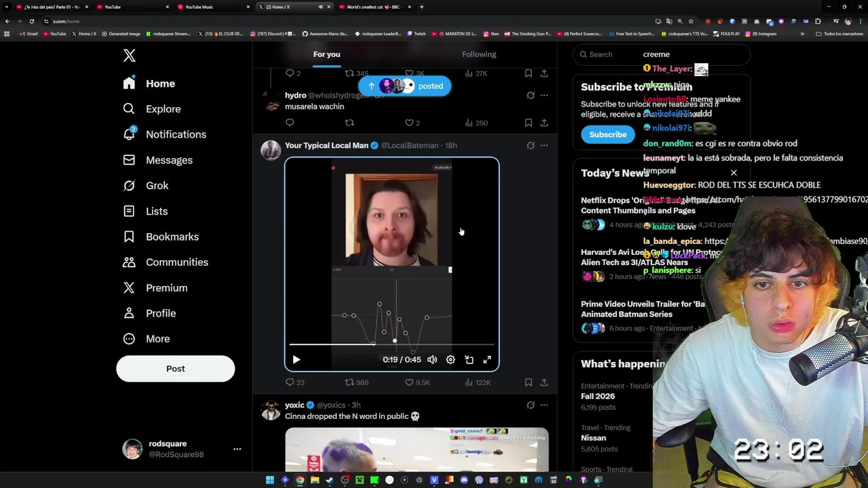Enter fullscreen on the video player
The image size is (868, 488).
click(487, 360)
